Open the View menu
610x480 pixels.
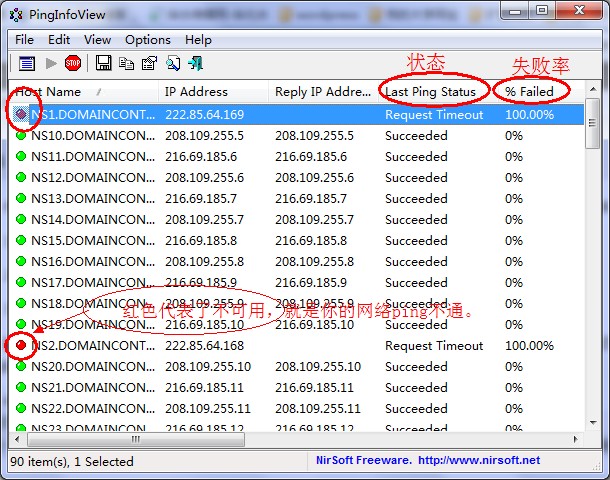(98, 39)
